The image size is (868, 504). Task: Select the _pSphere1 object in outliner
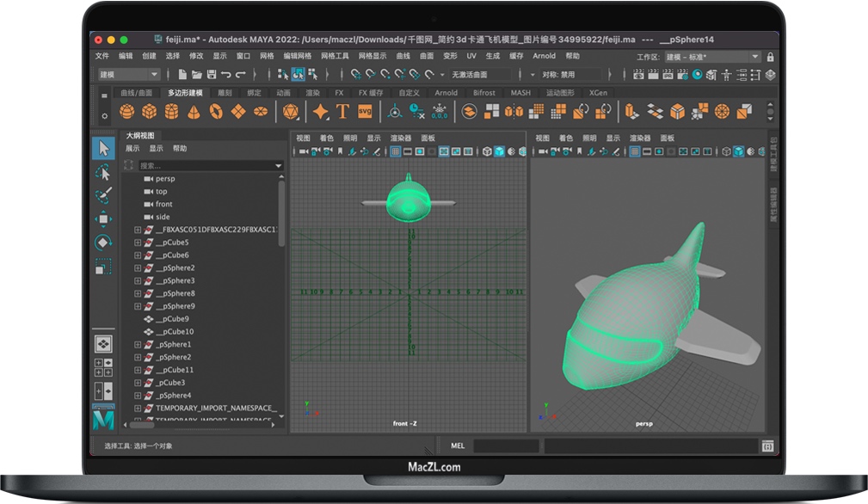(174, 344)
